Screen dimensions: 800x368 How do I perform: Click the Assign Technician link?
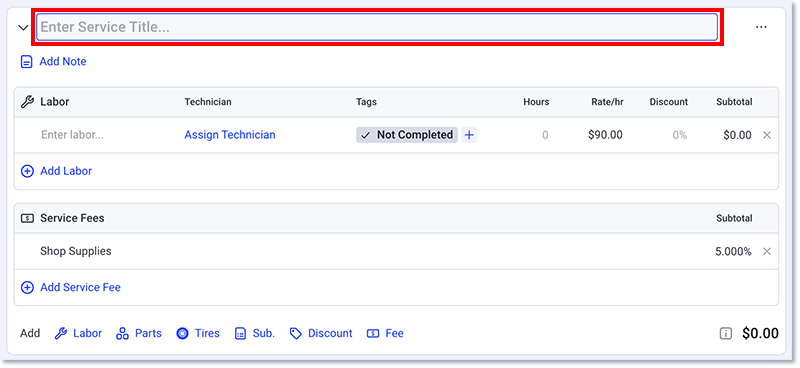click(x=230, y=135)
